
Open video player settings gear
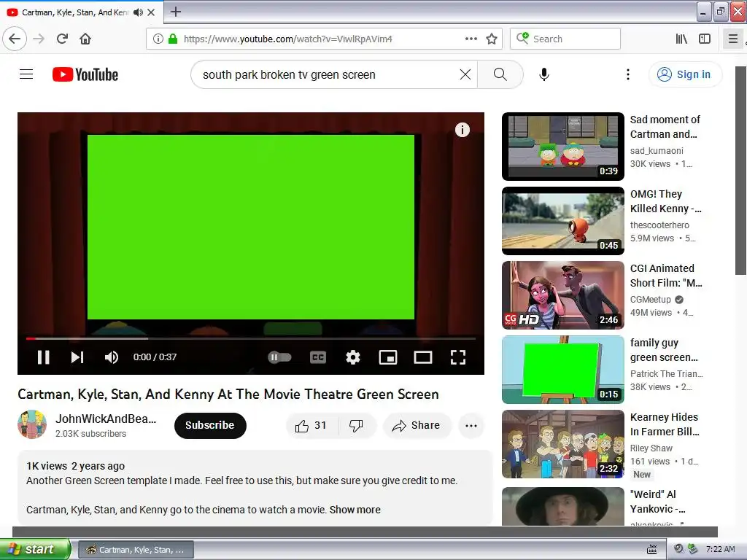click(x=352, y=357)
